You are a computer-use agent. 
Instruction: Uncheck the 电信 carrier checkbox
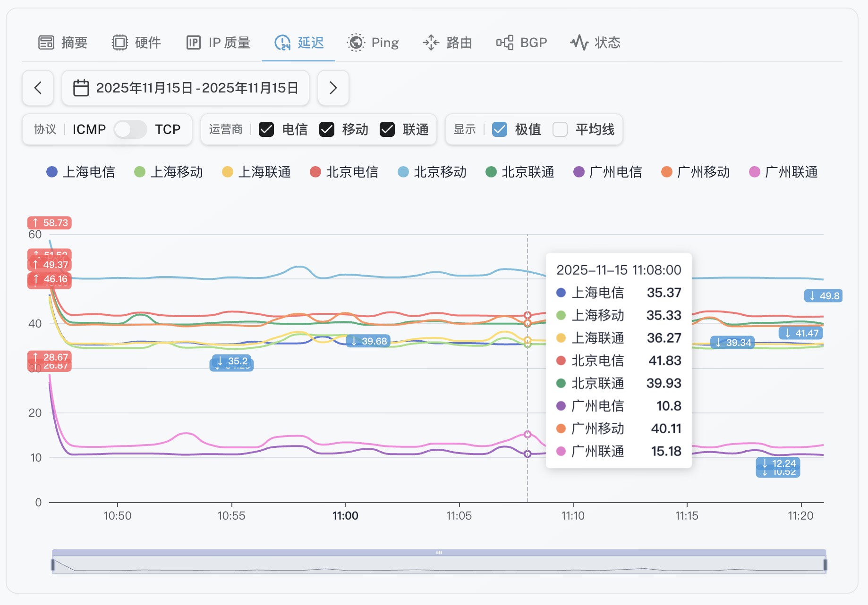point(266,129)
